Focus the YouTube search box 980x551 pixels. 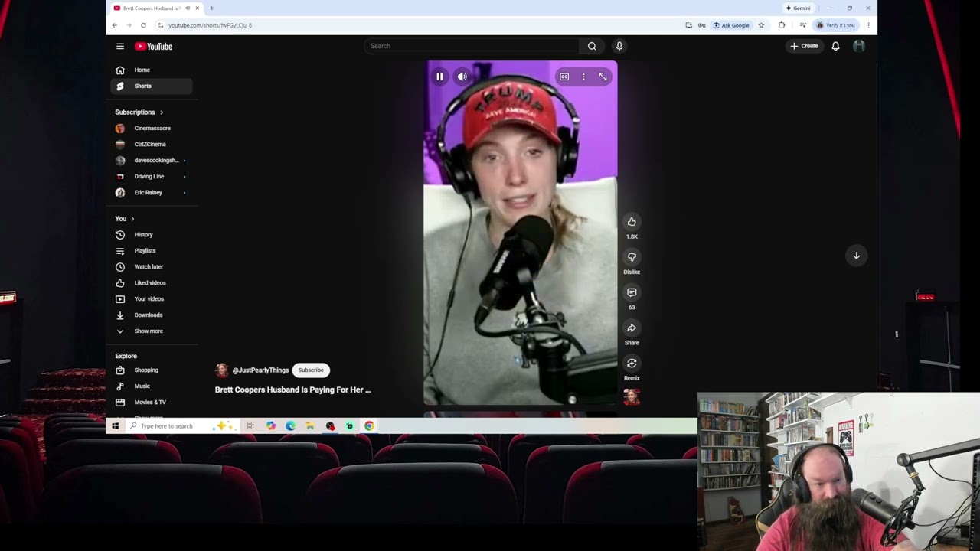[472, 46]
